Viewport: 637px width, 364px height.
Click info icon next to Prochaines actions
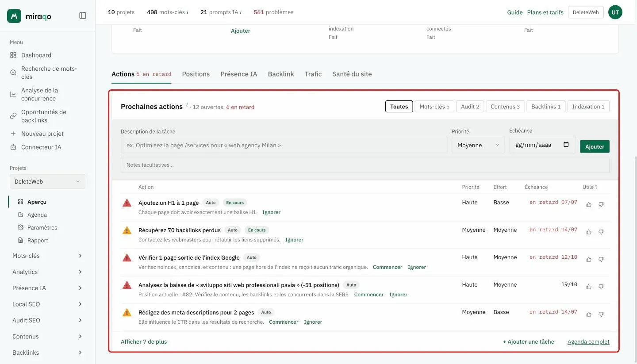point(187,105)
